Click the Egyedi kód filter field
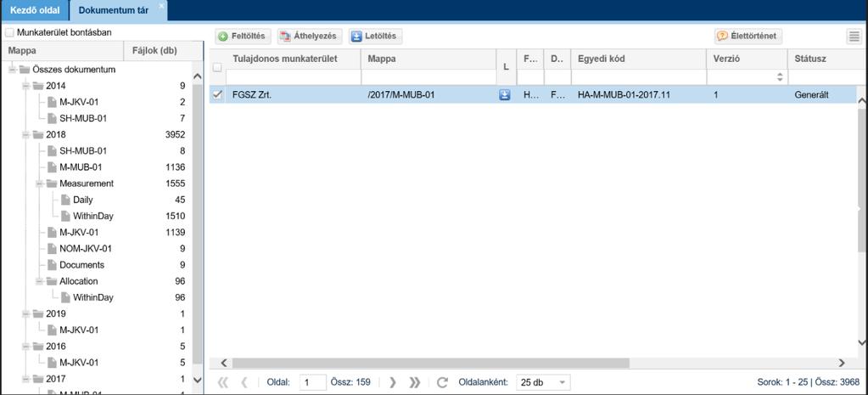The width and height of the screenshot is (868, 395). [638, 77]
